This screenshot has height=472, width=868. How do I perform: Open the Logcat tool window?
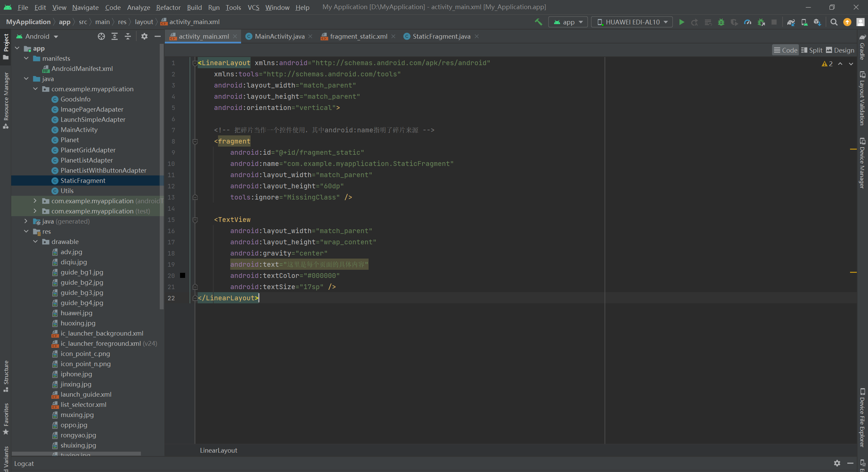click(24, 464)
